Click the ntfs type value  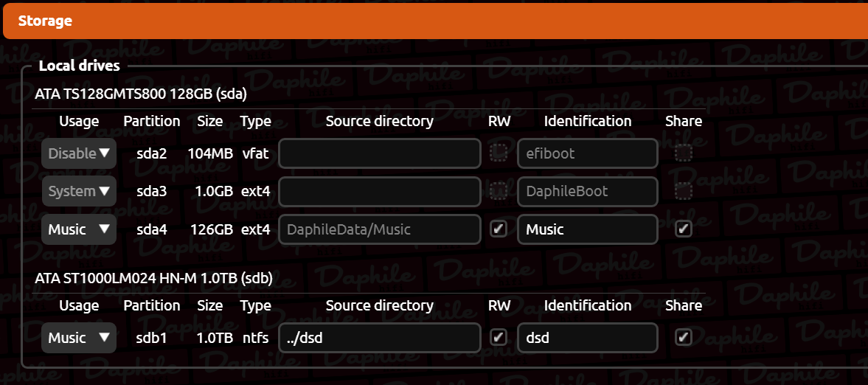click(255, 337)
